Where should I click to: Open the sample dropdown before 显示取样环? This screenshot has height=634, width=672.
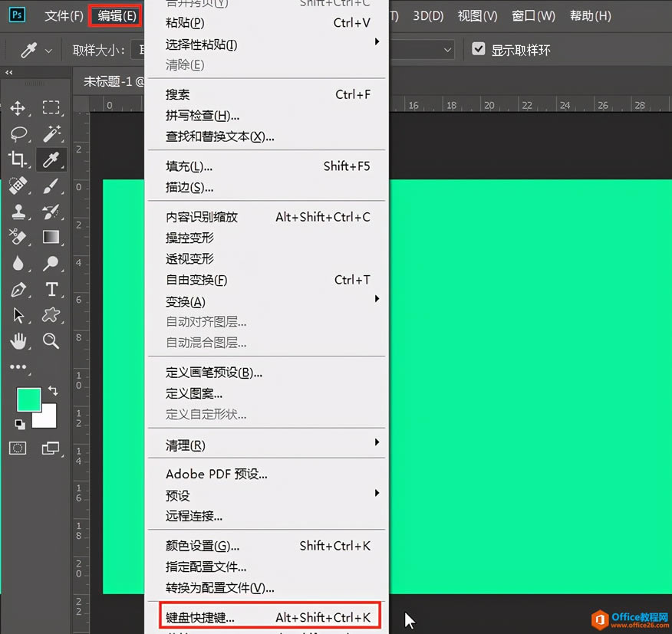pyautogui.click(x=447, y=50)
